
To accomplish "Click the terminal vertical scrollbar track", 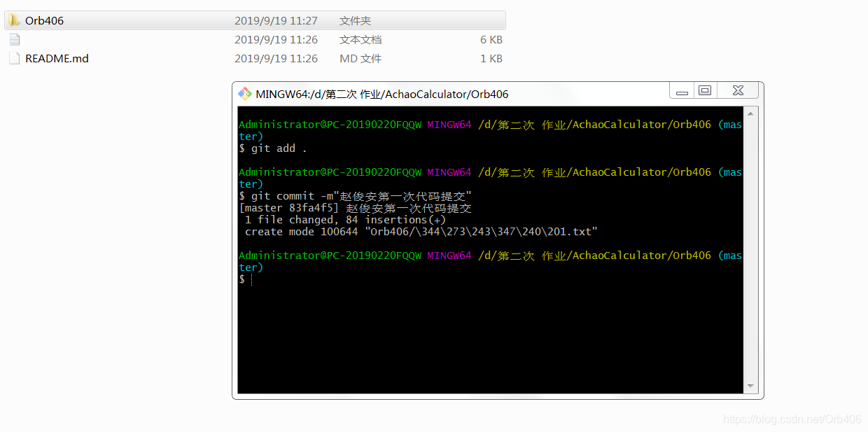I will pyautogui.click(x=751, y=250).
